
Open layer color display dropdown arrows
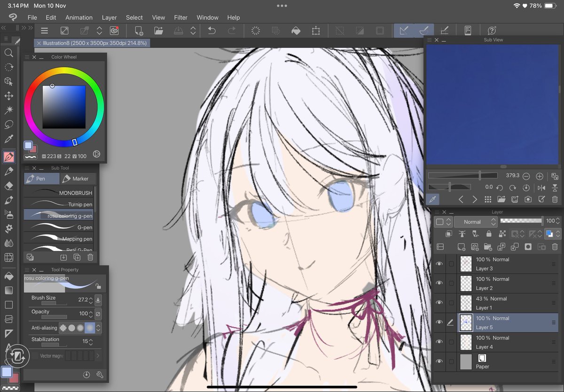[558, 234]
